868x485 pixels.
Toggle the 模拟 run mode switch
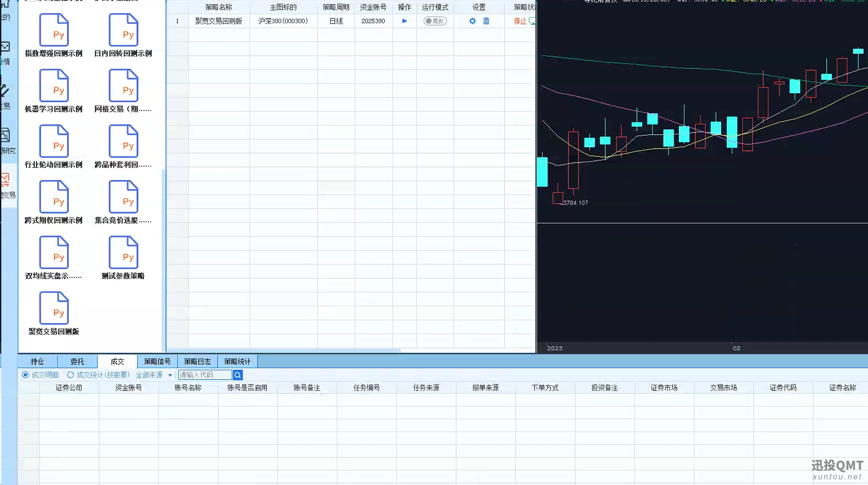tap(435, 21)
